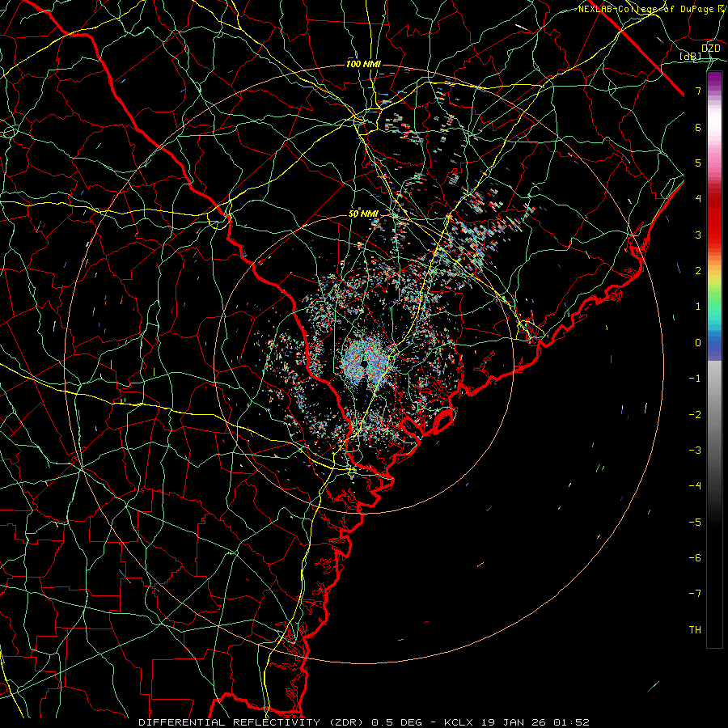Click the 50 NMI range ring label
The height and width of the screenshot is (728, 728).
click(x=363, y=214)
